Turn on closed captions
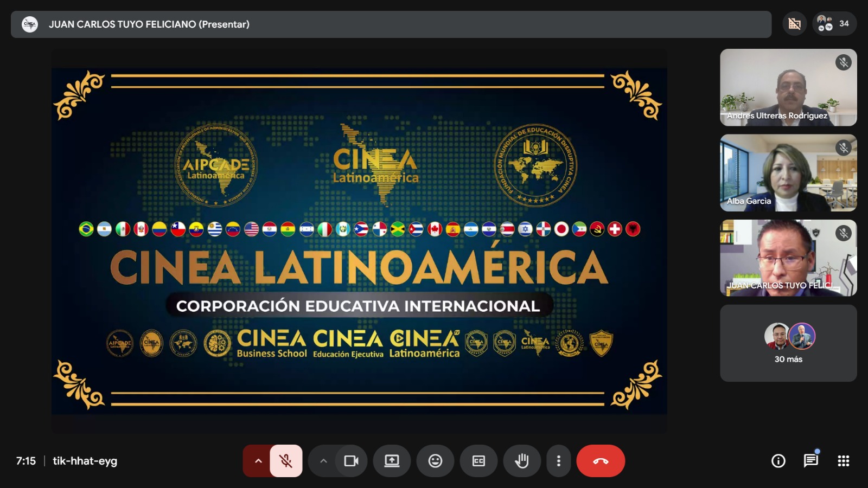 click(478, 461)
